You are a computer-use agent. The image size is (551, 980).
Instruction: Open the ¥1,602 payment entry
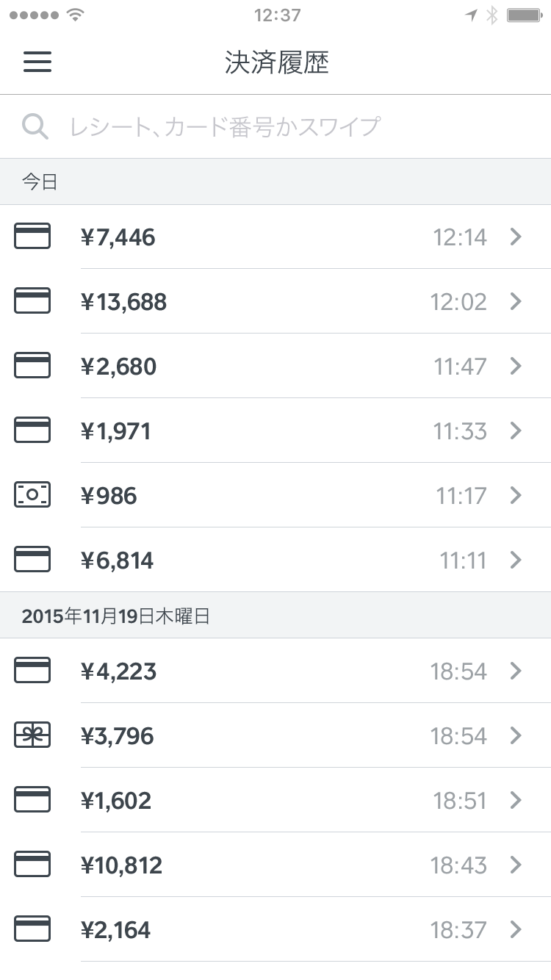point(275,800)
